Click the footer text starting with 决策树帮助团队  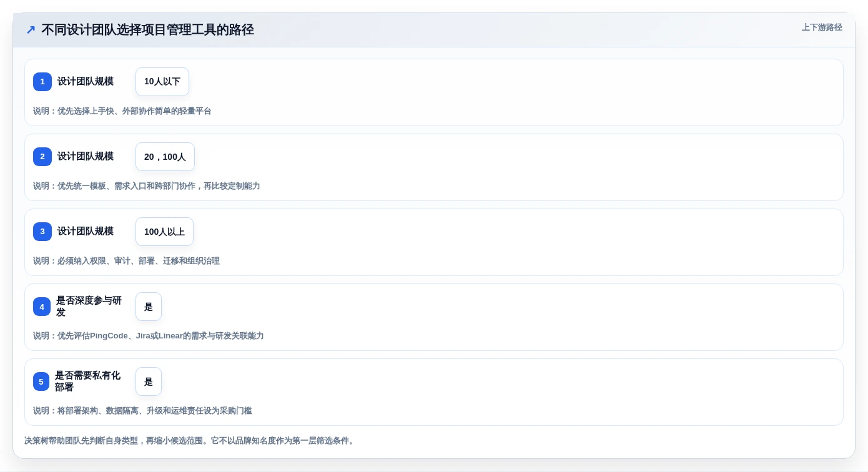[x=190, y=441]
